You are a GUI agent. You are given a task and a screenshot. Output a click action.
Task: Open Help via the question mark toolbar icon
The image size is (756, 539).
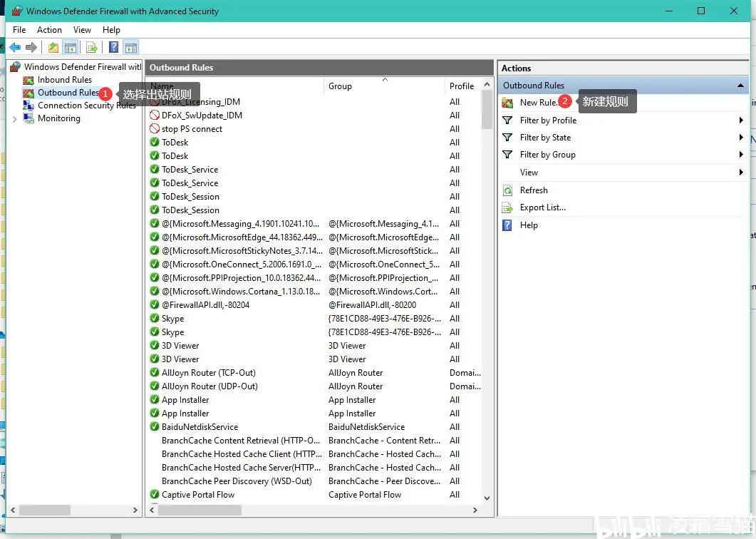coord(113,47)
